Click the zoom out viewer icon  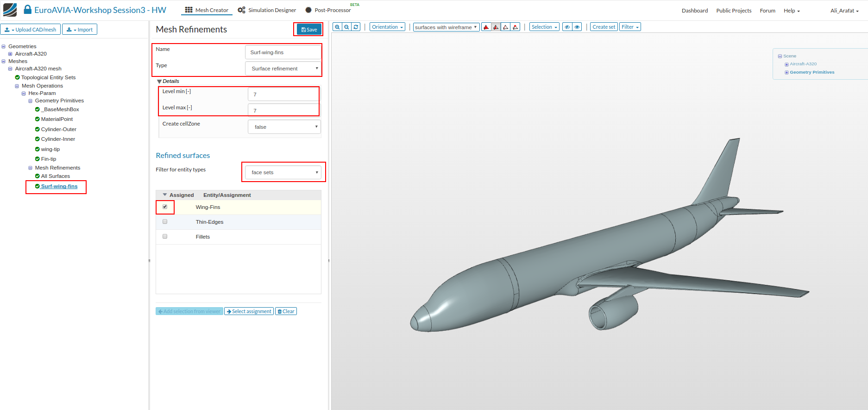[x=346, y=27]
